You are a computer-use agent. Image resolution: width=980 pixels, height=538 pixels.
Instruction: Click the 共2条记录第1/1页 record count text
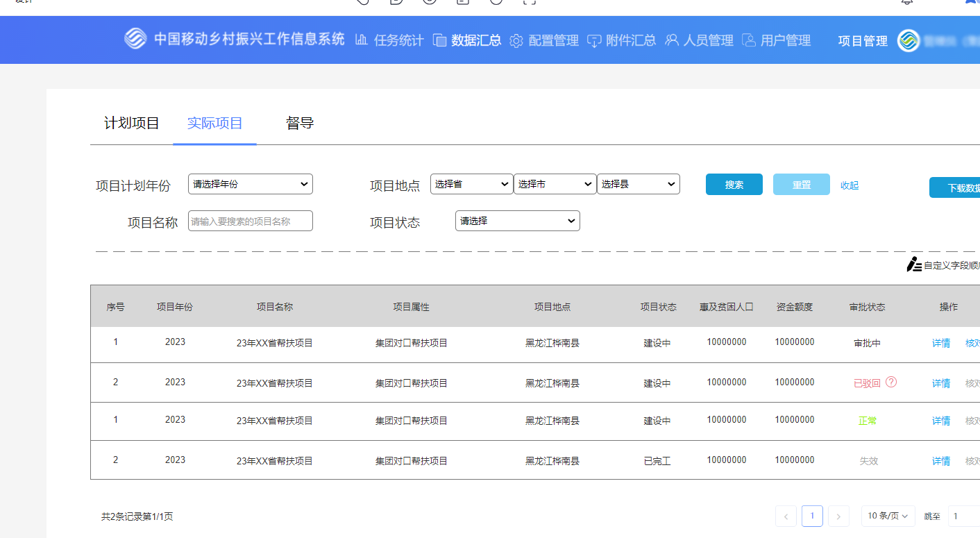137,516
